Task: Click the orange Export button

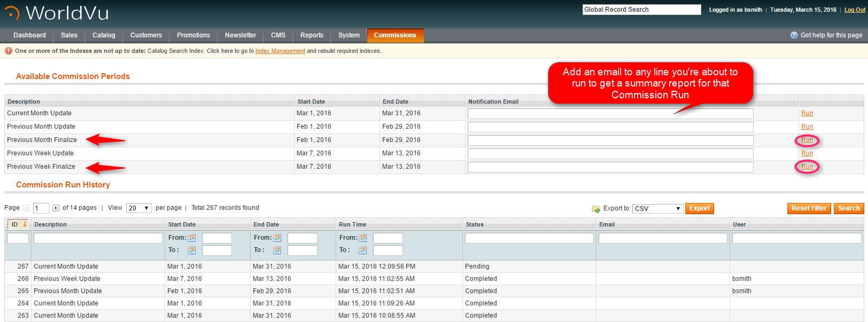Action: coord(699,208)
